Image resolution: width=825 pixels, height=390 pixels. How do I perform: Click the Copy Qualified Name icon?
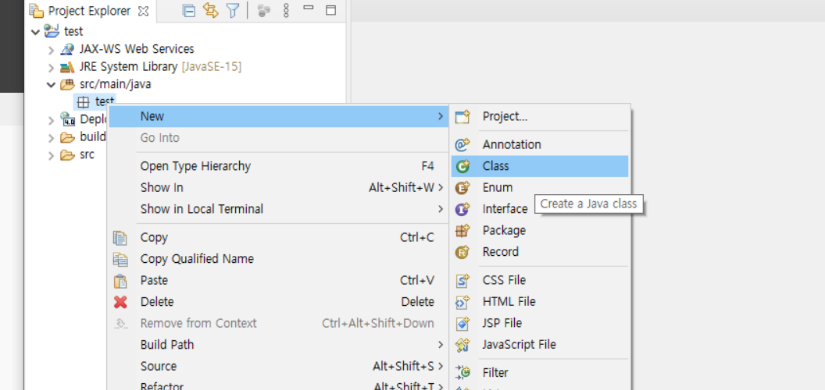point(120,259)
